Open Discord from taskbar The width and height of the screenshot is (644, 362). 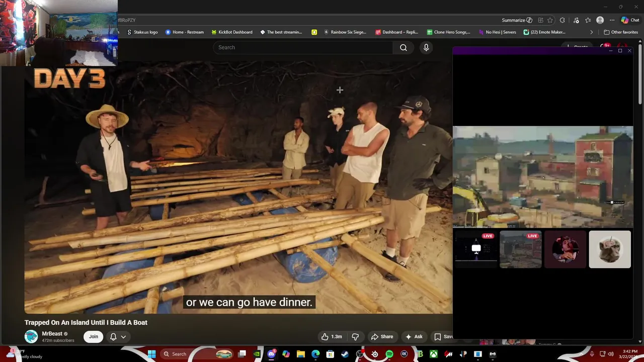(x=272, y=354)
